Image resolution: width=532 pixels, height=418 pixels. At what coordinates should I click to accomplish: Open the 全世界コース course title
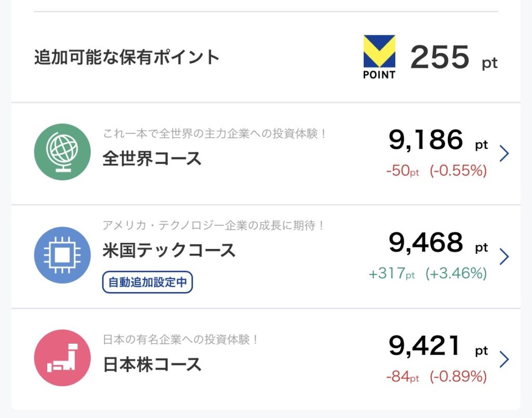coord(152,158)
